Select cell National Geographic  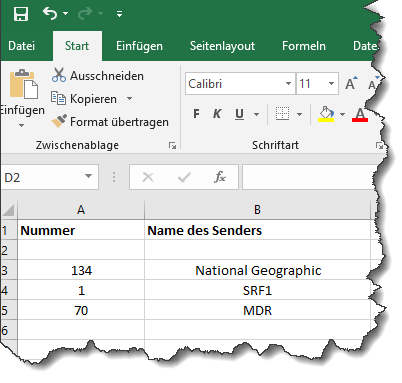pos(257,270)
